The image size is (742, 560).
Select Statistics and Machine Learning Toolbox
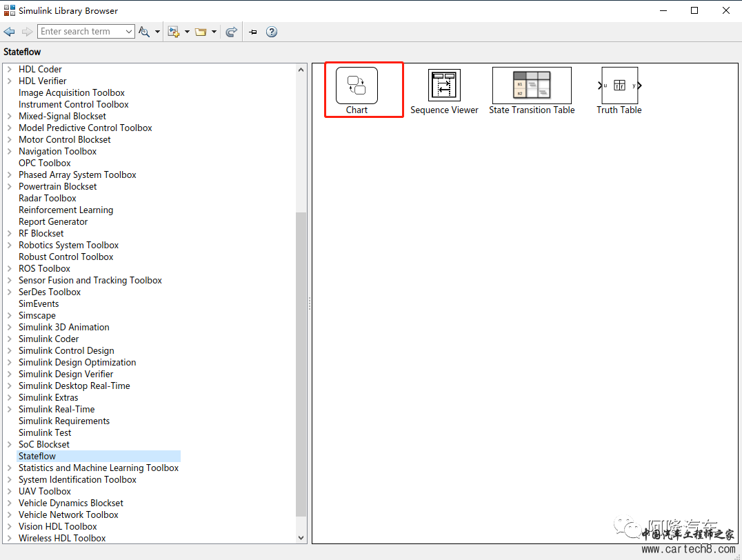99,468
